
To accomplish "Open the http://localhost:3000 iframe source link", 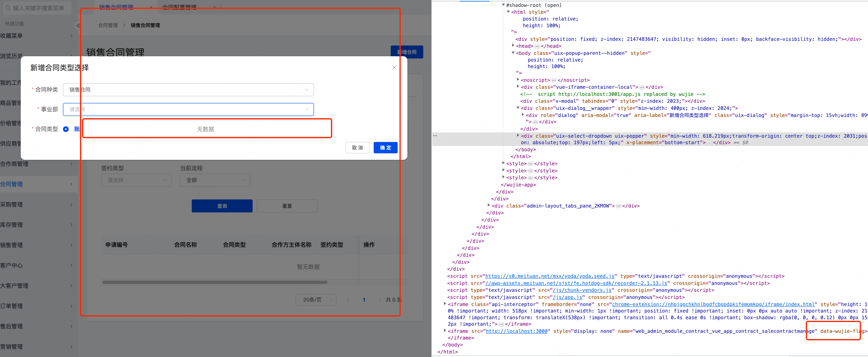I will [516, 331].
